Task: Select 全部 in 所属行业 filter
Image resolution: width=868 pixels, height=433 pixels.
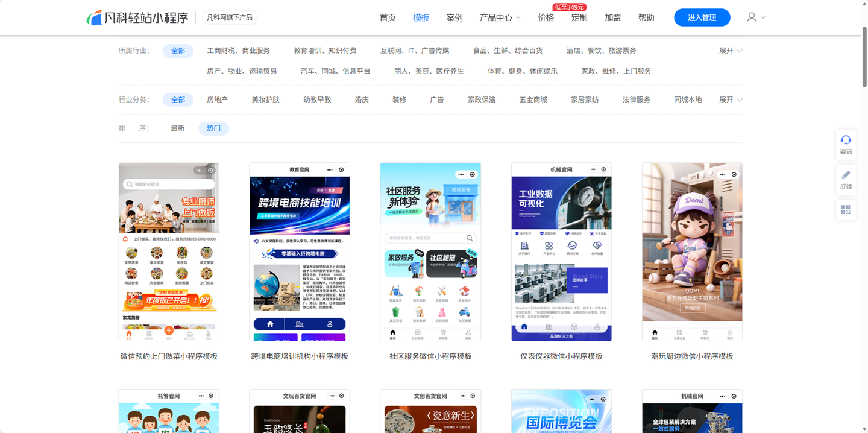Action: click(178, 51)
